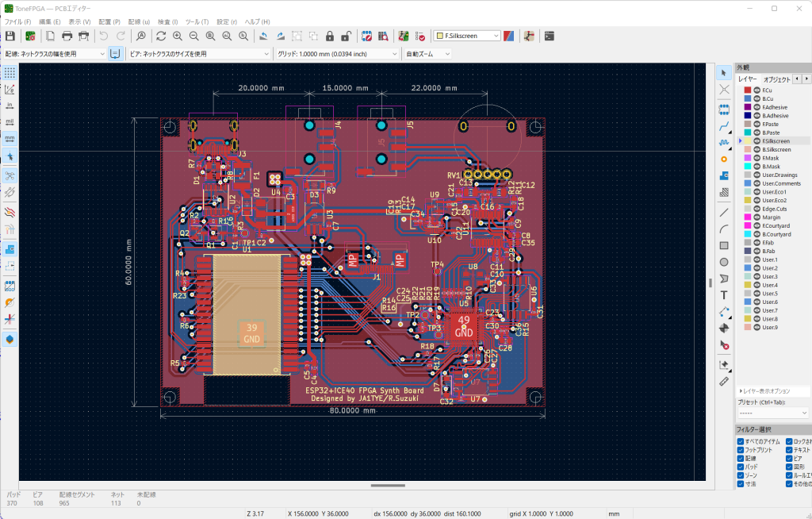Viewport: 812px width, 519px height.
Task: Open the ファイル (F) menu
Action: 18,21
